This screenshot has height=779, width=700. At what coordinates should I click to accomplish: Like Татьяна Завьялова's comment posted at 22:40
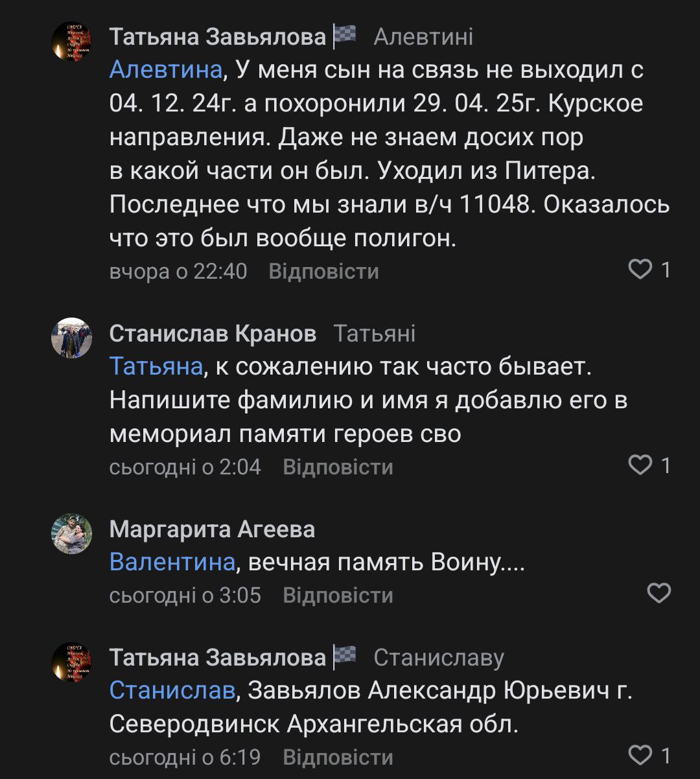[x=640, y=270]
